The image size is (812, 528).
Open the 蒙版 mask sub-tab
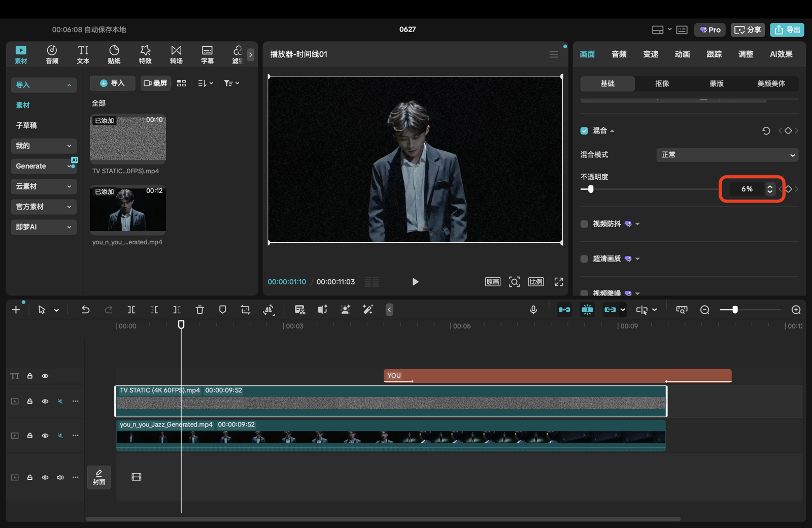pyautogui.click(x=717, y=84)
